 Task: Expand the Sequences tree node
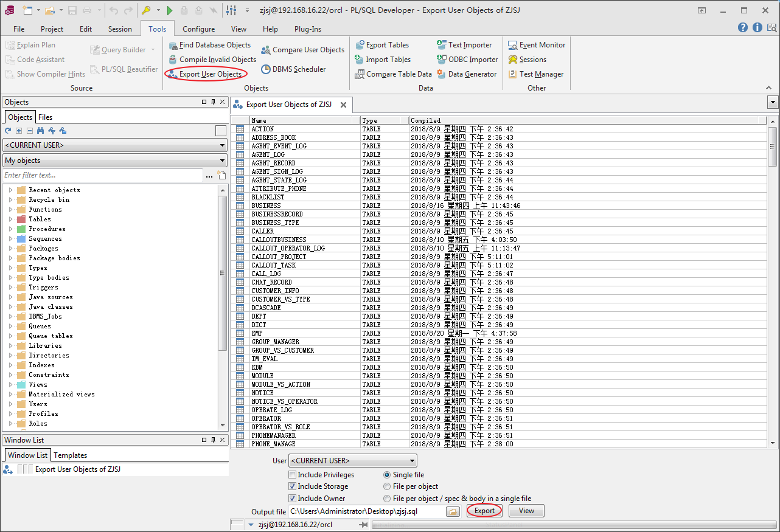[10, 239]
